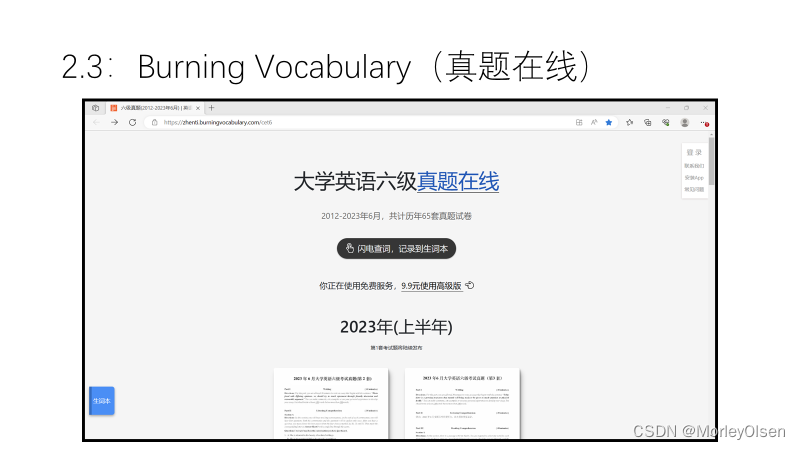
Task: Open the 常见问题 sidebar link
Action: (x=694, y=189)
